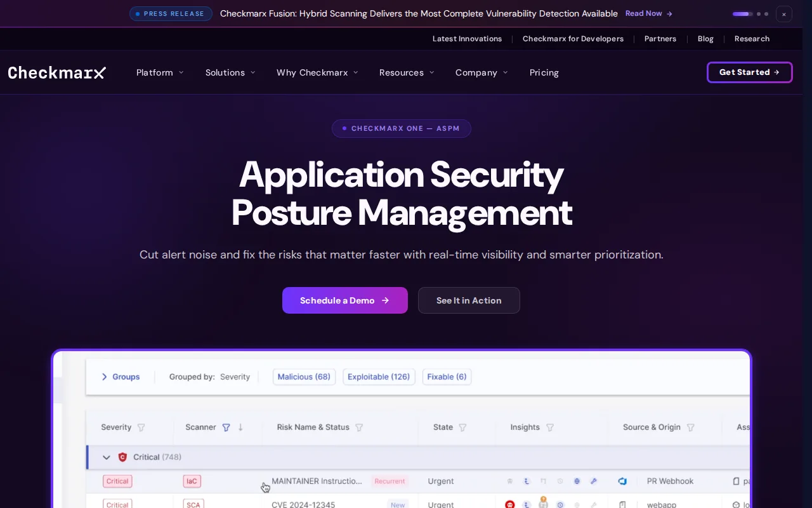
Task: Open the Partners page
Action: click(x=660, y=39)
